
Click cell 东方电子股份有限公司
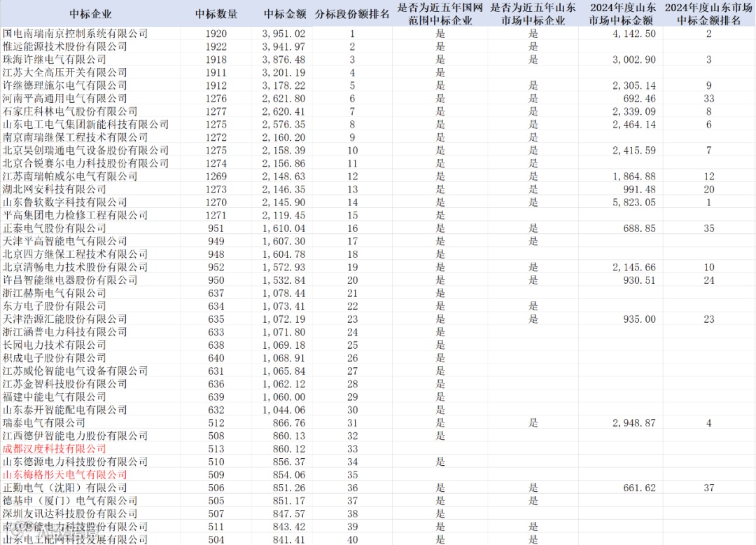click(54, 306)
